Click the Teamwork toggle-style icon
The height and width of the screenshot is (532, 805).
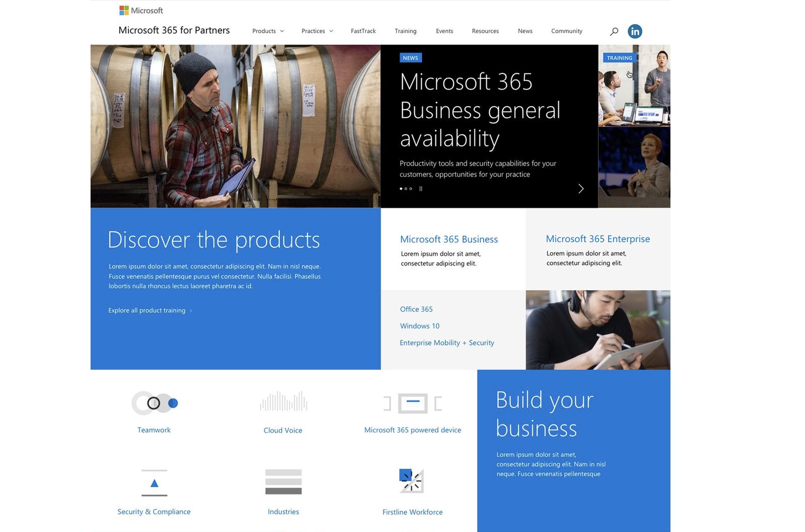coord(154,403)
